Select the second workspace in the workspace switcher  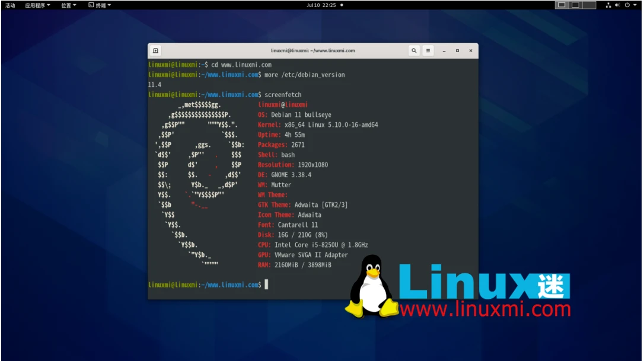576,5
